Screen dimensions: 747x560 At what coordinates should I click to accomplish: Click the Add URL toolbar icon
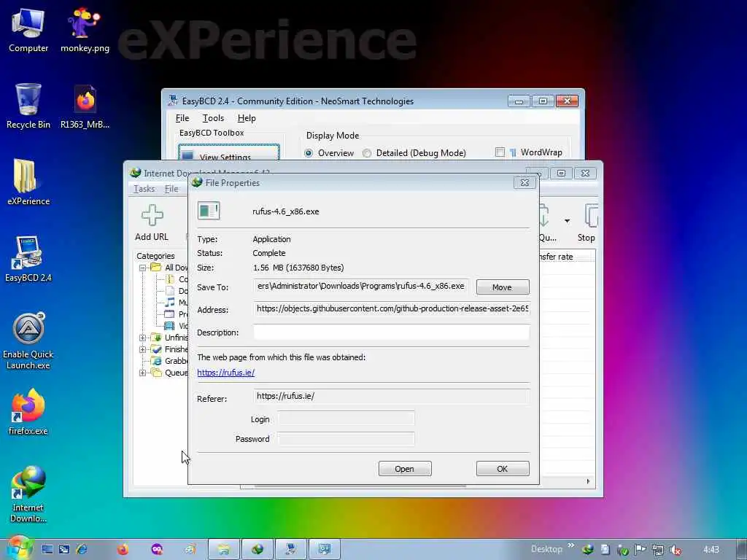pyautogui.click(x=152, y=222)
